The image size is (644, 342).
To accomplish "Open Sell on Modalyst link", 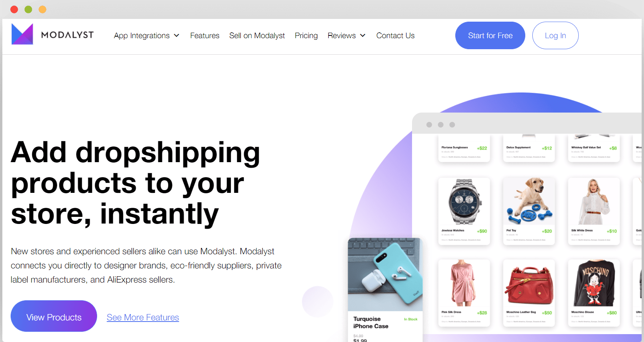I will [x=257, y=35].
